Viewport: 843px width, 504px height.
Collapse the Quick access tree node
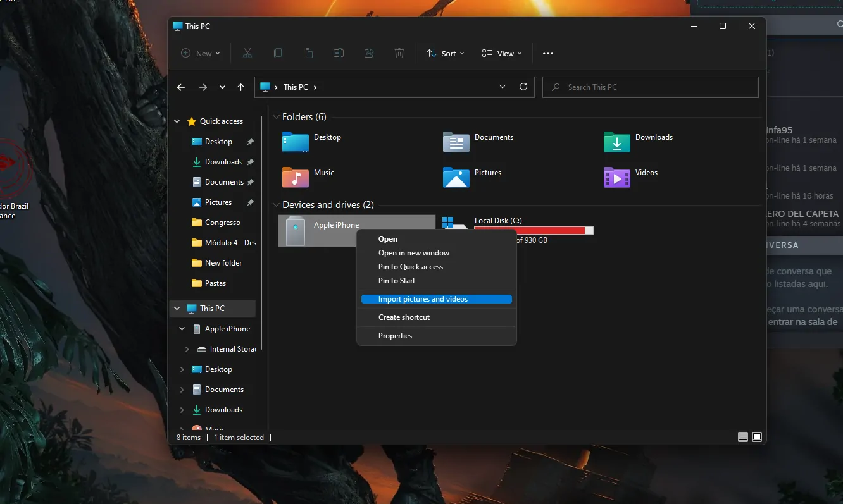click(x=176, y=121)
